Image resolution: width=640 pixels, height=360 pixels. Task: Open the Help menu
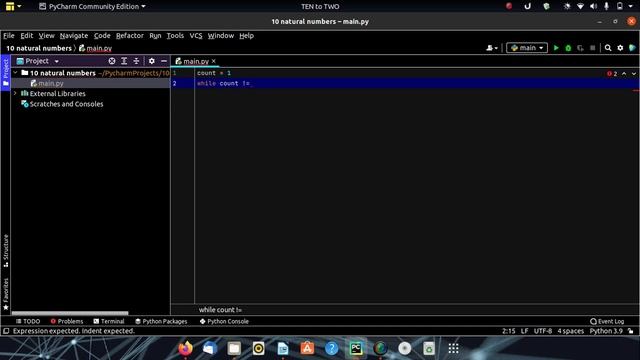click(x=247, y=36)
